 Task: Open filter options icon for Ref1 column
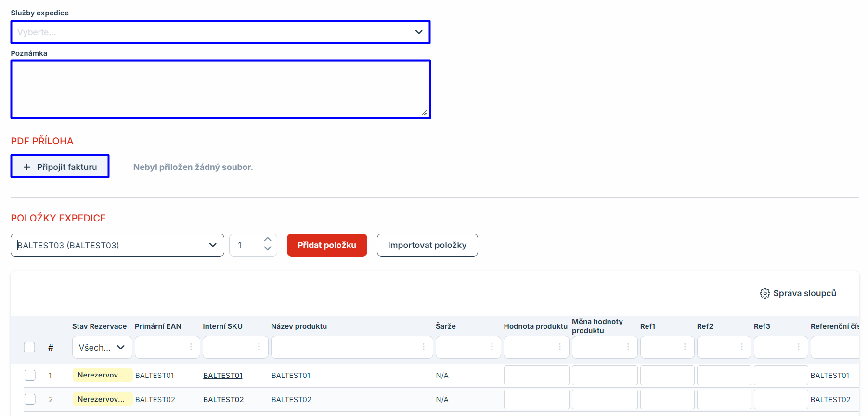coord(685,347)
